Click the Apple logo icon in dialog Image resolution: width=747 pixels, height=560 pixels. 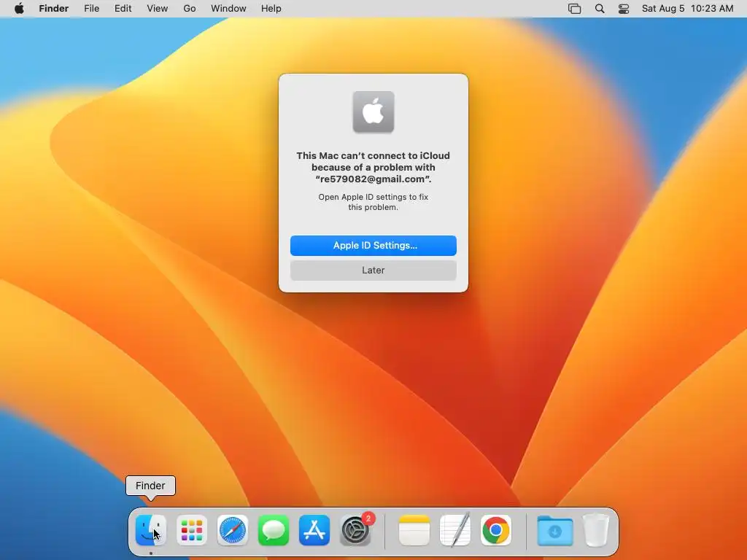(373, 112)
